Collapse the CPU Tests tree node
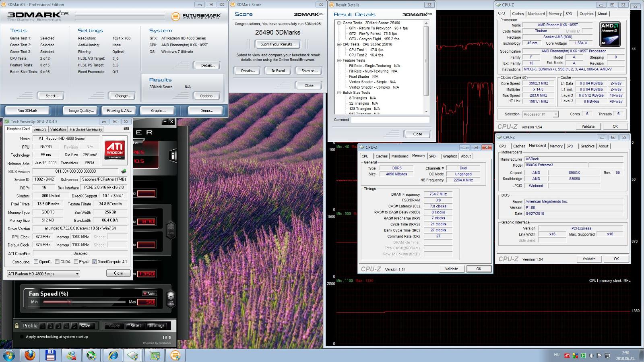This screenshot has width=644, height=362. (339, 44)
